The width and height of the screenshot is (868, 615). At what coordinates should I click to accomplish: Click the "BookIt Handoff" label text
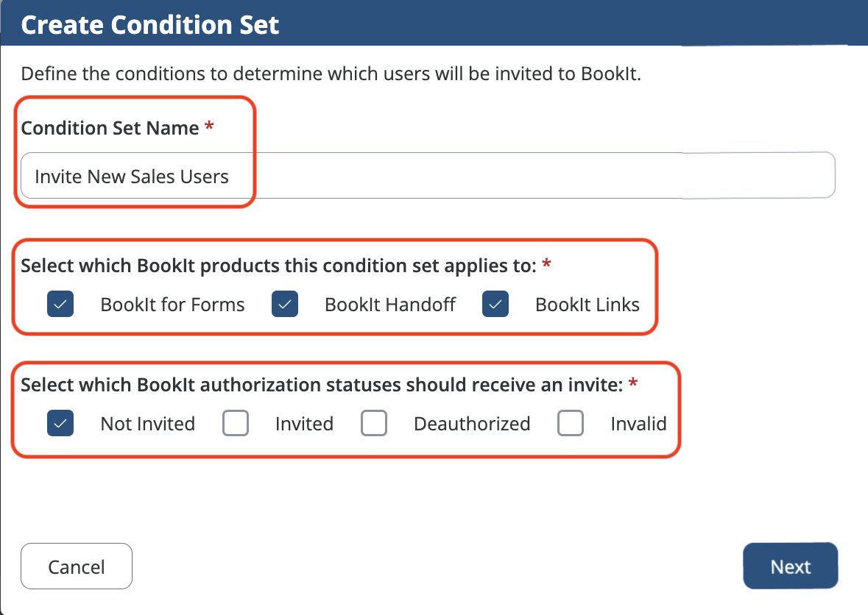[x=390, y=305]
